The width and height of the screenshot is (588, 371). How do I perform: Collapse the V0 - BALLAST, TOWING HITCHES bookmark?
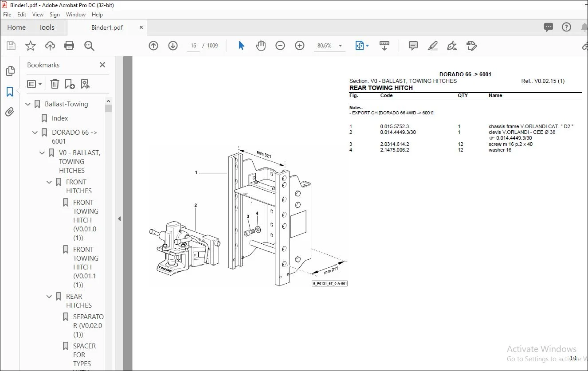tap(43, 153)
